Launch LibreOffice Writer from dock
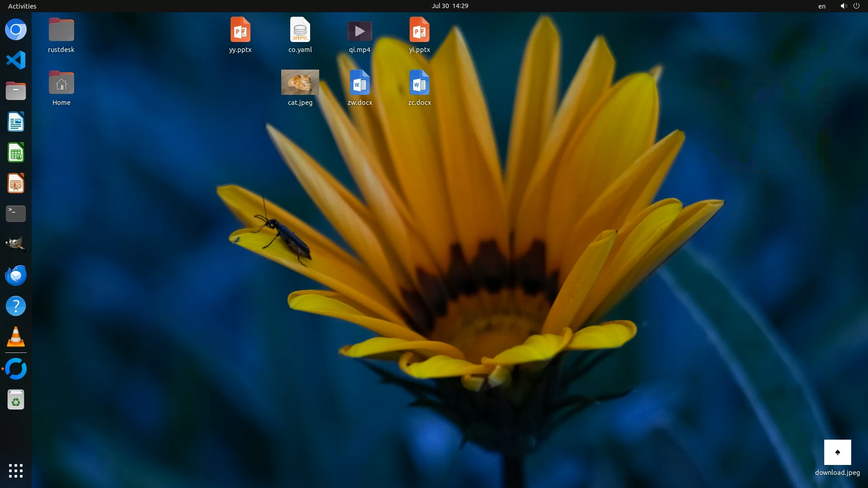This screenshot has height=488, width=868. pos(16,122)
